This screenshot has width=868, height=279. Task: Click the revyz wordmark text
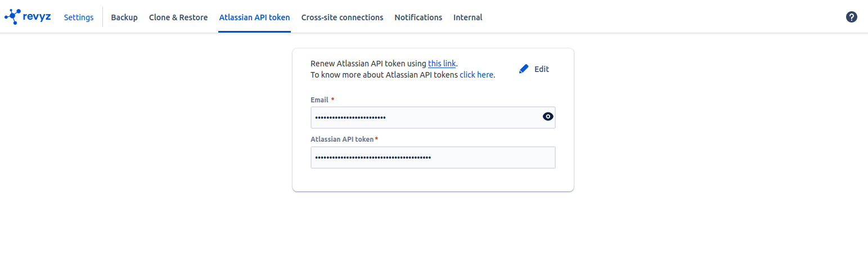pos(37,17)
